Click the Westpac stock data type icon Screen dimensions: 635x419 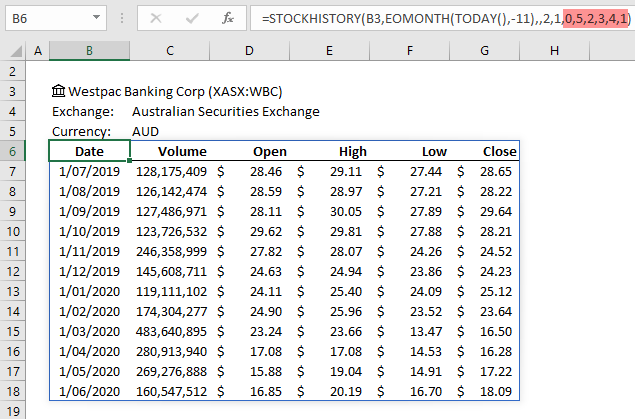pos(58,91)
